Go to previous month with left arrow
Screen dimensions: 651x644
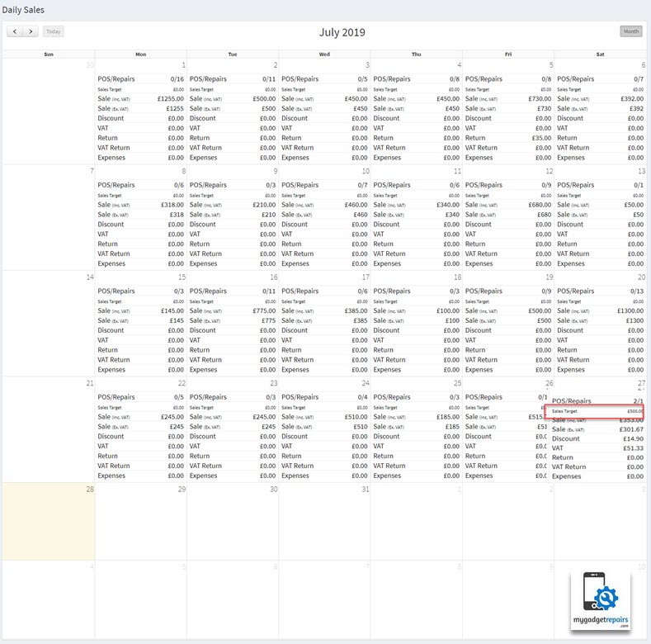[15, 31]
